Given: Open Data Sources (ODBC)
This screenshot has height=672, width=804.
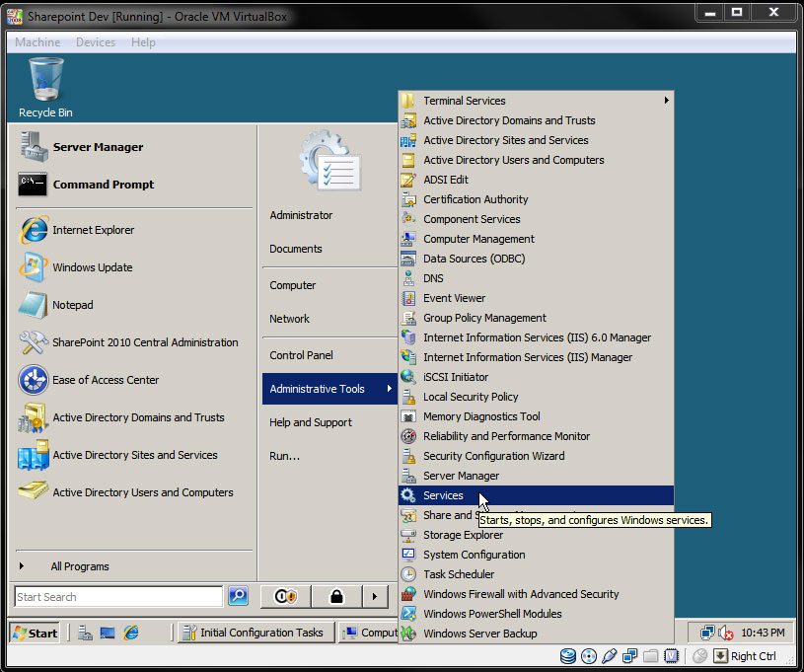Looking at the screenshot, I should (536, 259).
